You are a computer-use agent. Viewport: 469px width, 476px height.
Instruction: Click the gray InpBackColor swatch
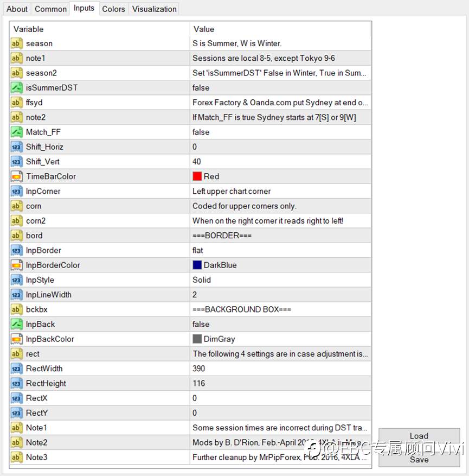(x=197, y=339)
